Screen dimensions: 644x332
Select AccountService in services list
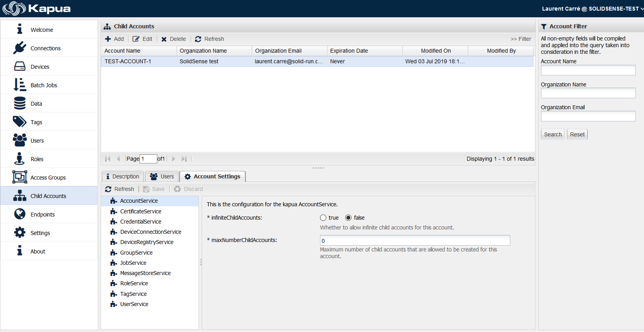click(150, 201)
